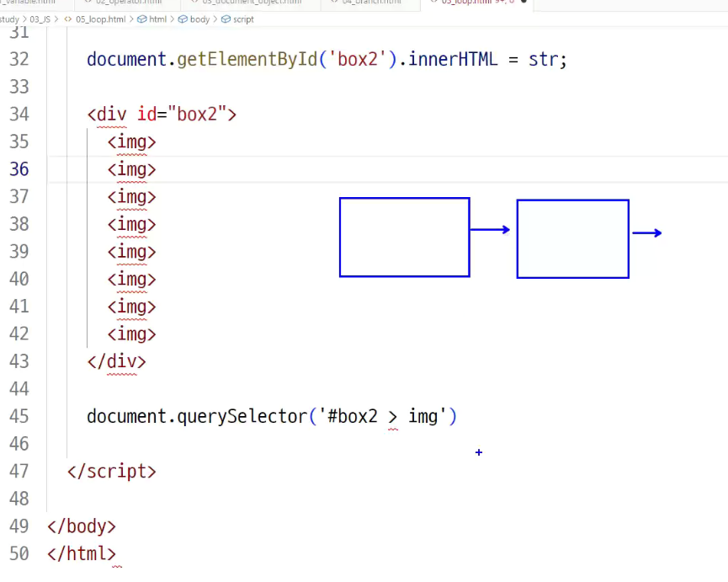The image size is (728, 582).
Task: Click the closing html tag on line 50
Action: click(82, 553)
